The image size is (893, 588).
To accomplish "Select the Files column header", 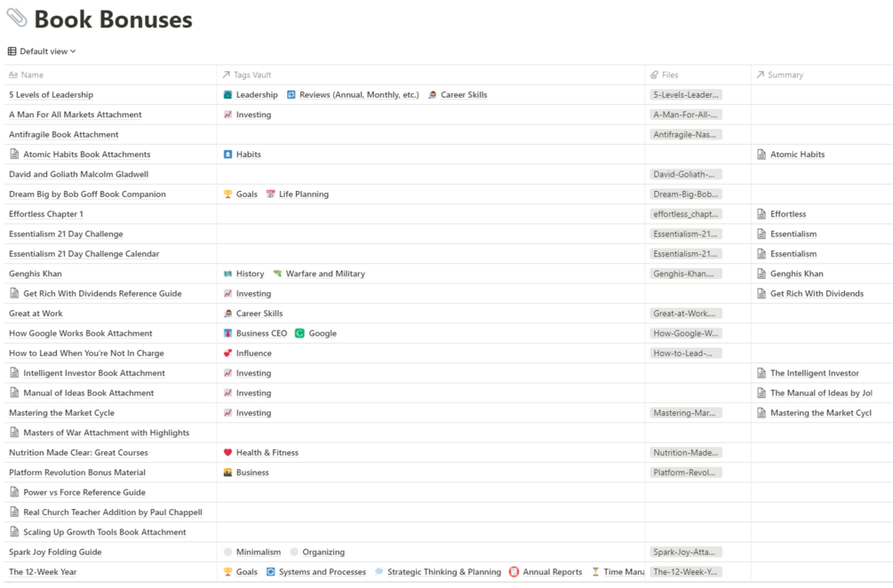I will (x=665, y=75).
